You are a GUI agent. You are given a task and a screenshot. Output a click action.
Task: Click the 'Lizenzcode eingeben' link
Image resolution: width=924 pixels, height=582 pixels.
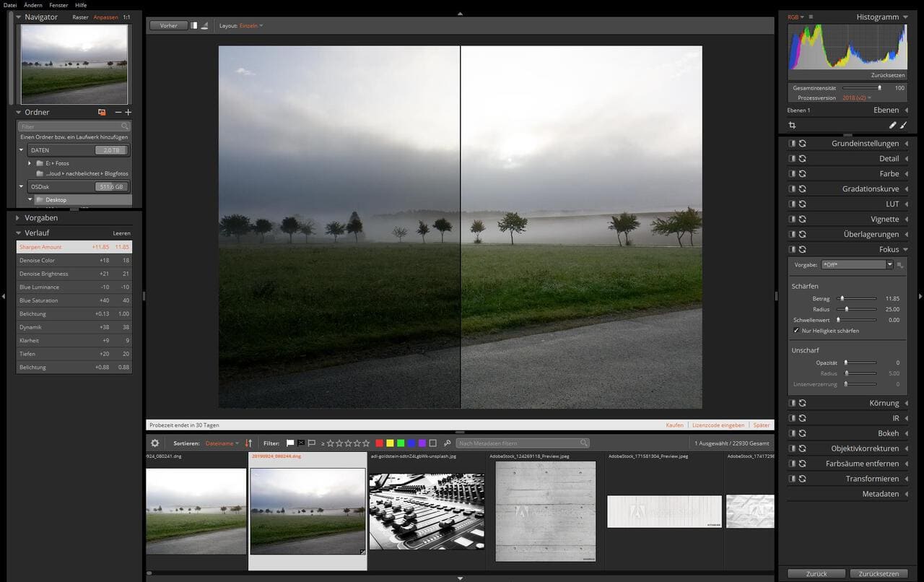718,425
